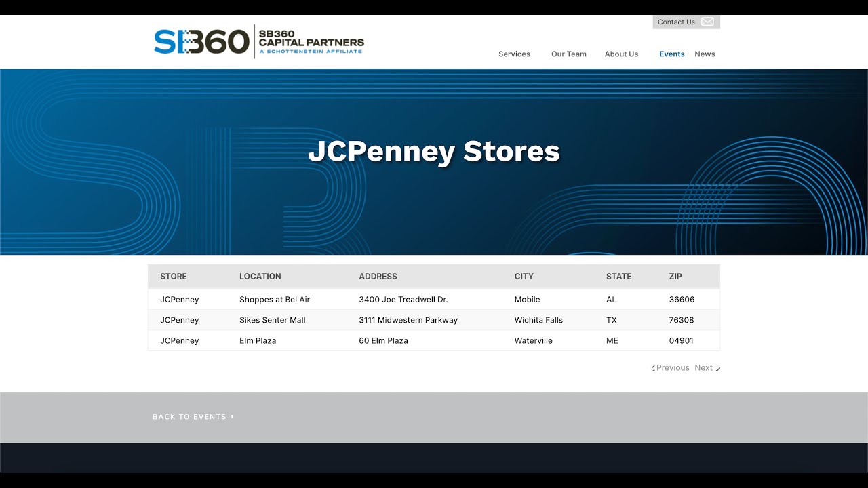This screenshot has width=868, height=488.
Task: Sort table by STATE column header
Action: pos(618,276)
